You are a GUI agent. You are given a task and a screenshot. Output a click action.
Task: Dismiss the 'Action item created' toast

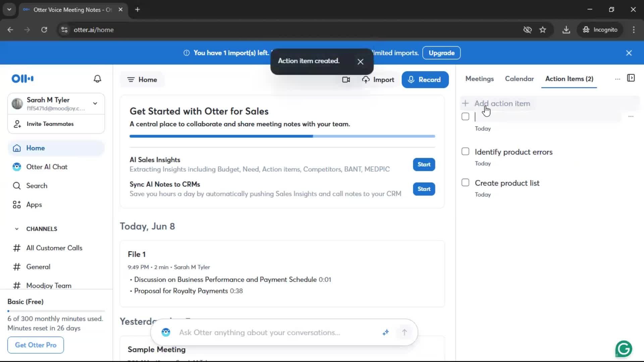pos(360,62)
